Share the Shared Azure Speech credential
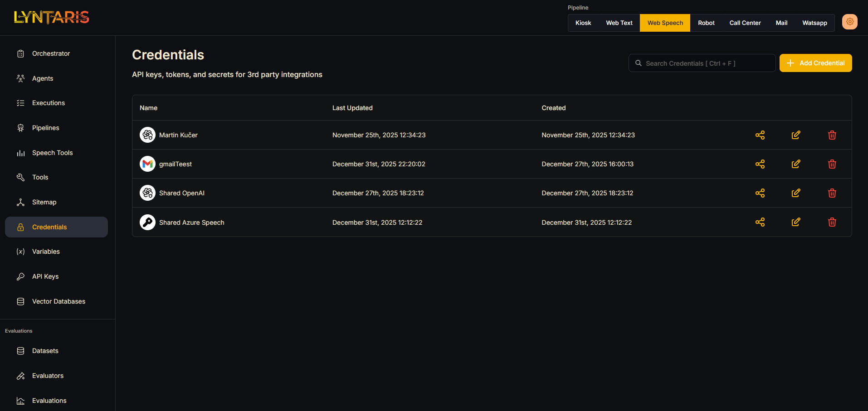 [x=760, y=222]
